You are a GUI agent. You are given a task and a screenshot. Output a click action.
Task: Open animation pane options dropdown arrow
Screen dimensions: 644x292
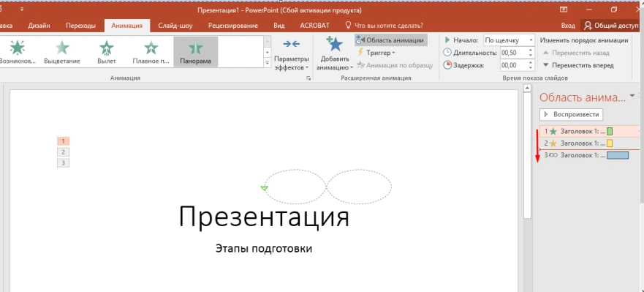(632, 96)
